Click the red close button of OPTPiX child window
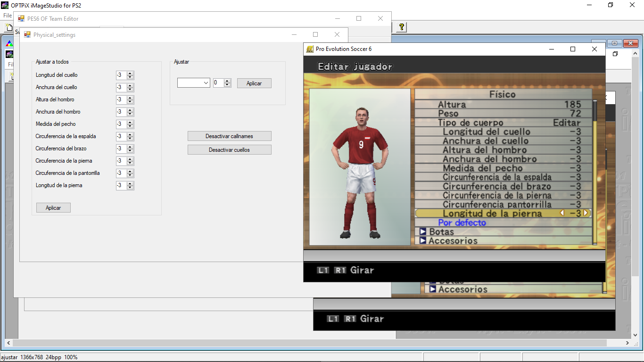644x362 pixels. click(630, 43)
